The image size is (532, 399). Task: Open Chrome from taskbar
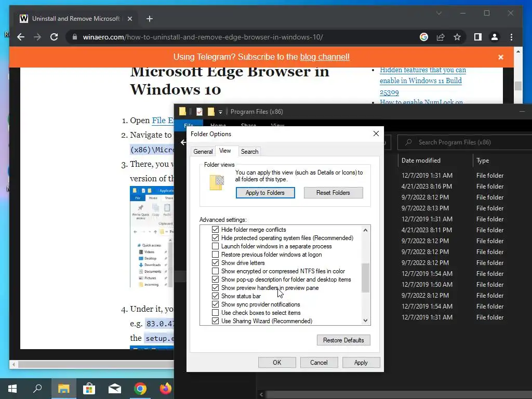[x=140, y=389]
